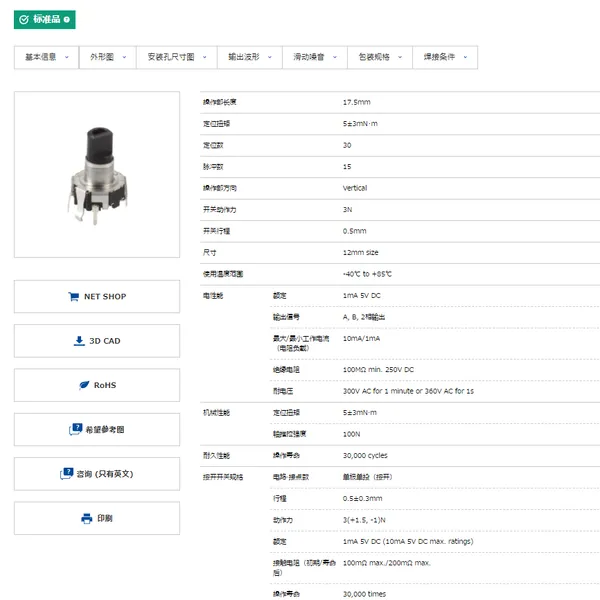Select the 使用温度范围 label

coord(223,274)
